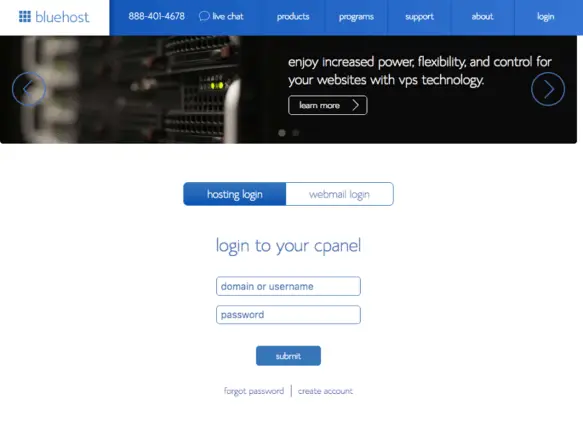Open the create account link
Screen dimensions: 583x445
coord(325,391)
